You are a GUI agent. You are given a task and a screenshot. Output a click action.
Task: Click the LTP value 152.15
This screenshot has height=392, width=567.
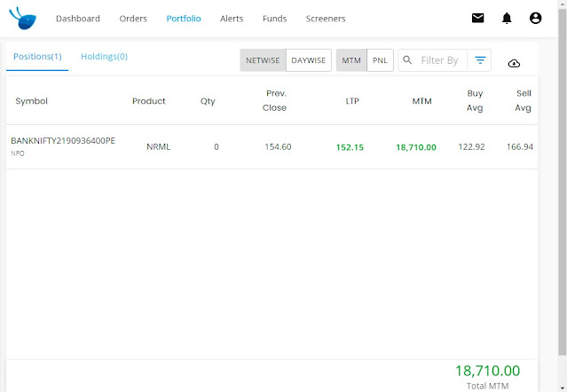click(x=350, y=147)
